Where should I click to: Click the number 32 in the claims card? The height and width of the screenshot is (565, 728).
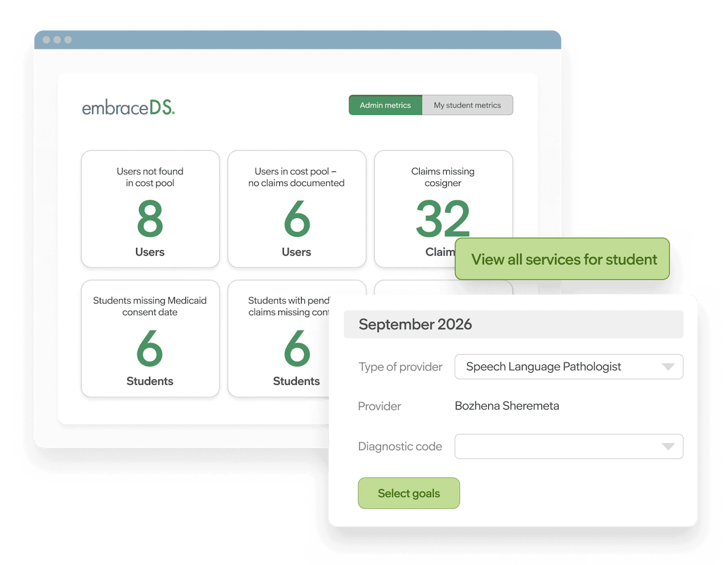[443, 218]
